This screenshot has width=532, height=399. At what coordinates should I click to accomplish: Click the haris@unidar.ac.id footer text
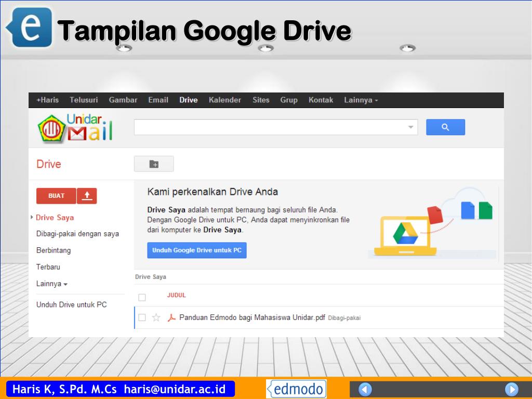[175, 389]
